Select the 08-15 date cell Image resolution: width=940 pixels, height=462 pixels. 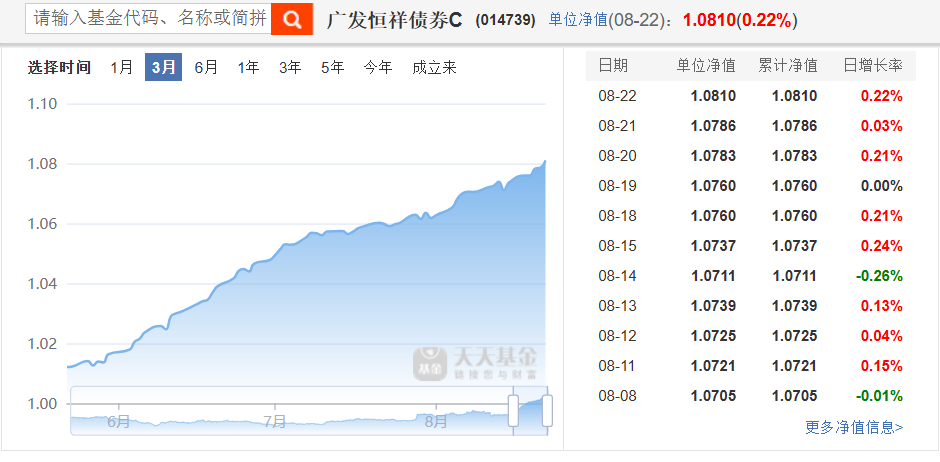[x=617, y=246]
